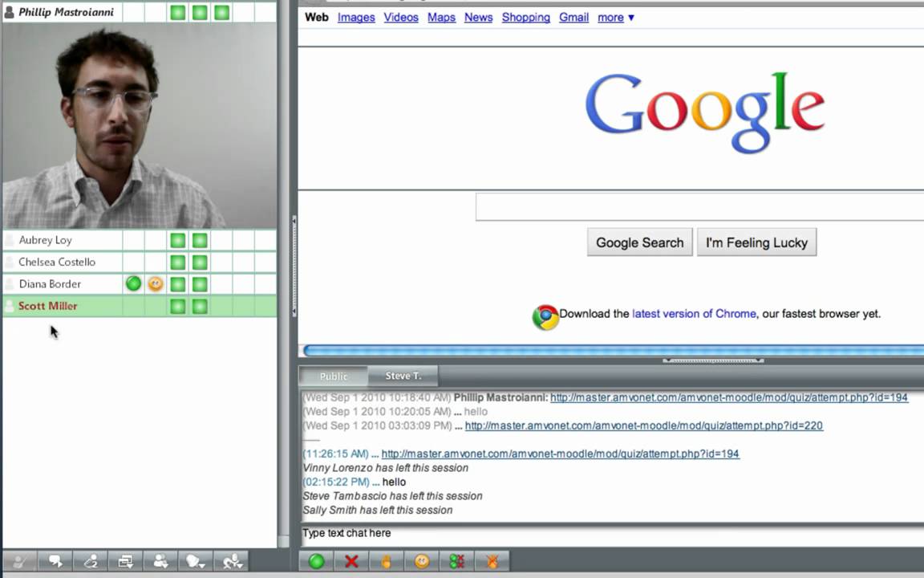Open 'latest version of Chrome' link
Screen dimensions: 924x578
click(x=694, y=314)
